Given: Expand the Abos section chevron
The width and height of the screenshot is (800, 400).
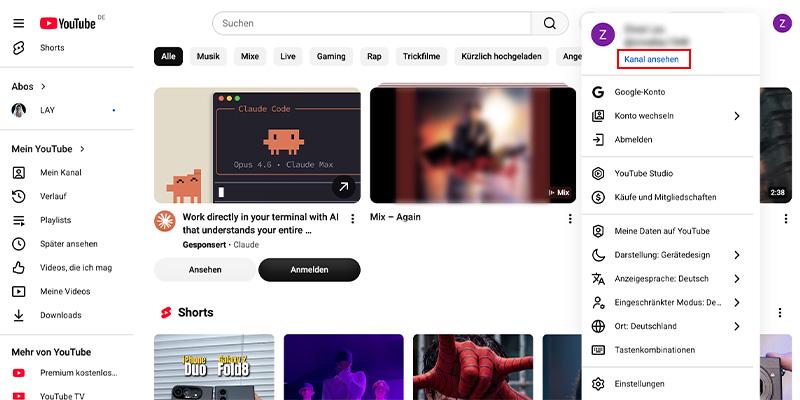Looking at the screenshot, I should click(x=43, y=87).
